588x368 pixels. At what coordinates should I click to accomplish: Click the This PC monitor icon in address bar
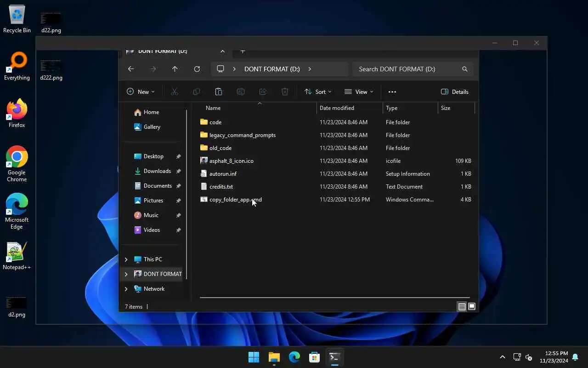[220, 69]
